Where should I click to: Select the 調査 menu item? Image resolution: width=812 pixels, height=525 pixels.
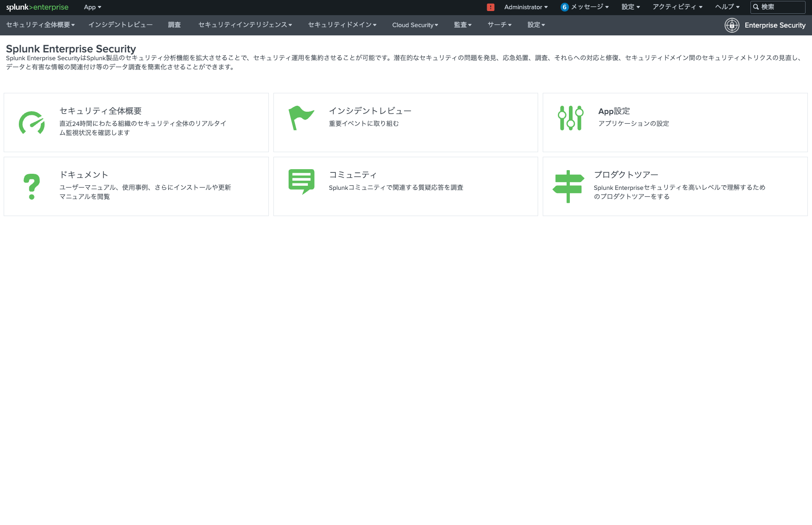(175, 25)
